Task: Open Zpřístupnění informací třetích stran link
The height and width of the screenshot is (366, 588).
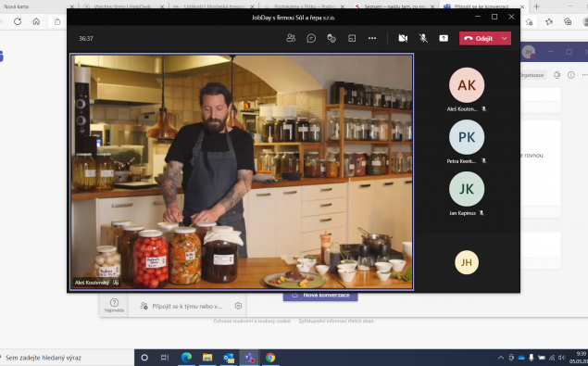Action: pyautogui.click(x=336, y=321)
